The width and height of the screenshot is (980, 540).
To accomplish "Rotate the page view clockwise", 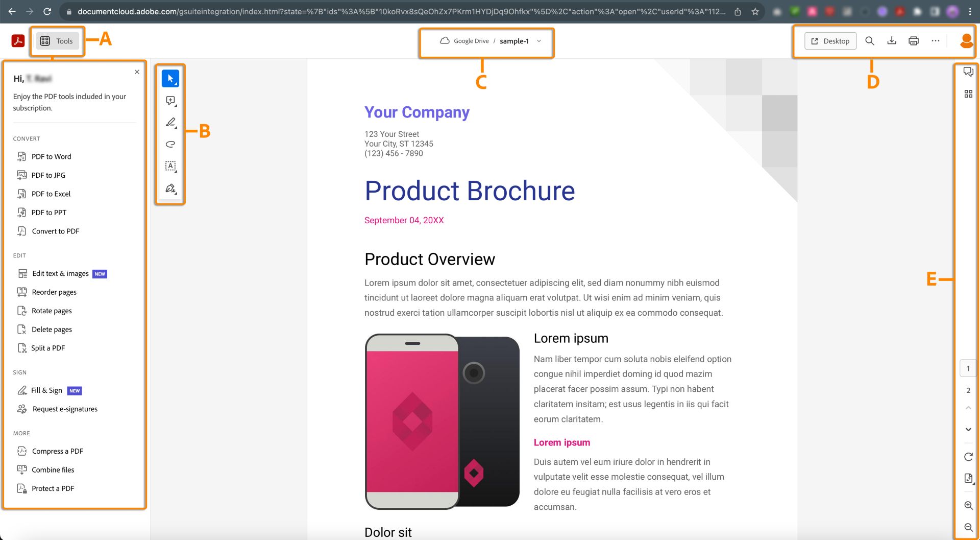I will tap(968, 457).
